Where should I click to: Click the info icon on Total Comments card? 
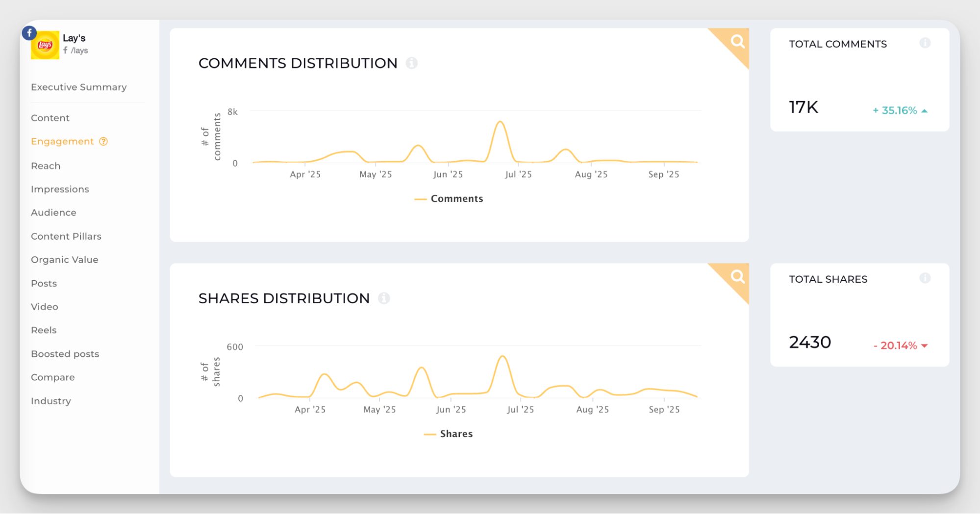pyautogui.click(x=926, y=43)
